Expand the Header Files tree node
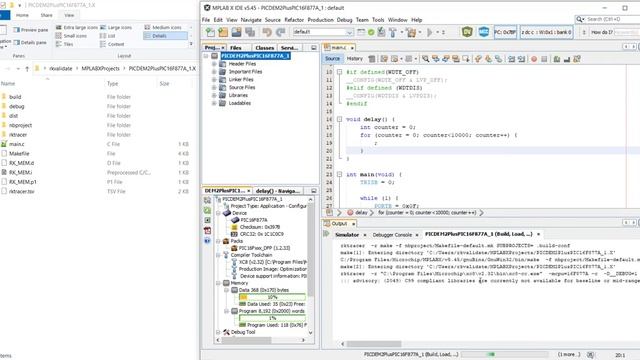640x360 pixels. [x=214, y=64]
